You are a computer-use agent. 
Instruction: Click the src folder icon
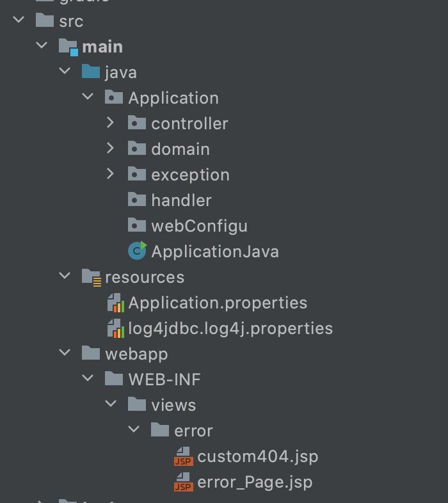click(45, 20)
